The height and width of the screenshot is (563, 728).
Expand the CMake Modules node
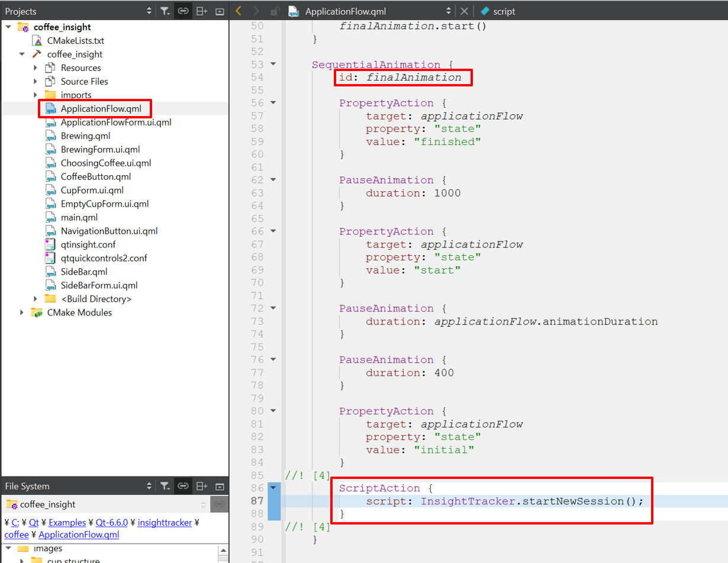click(x=22, y=313)
